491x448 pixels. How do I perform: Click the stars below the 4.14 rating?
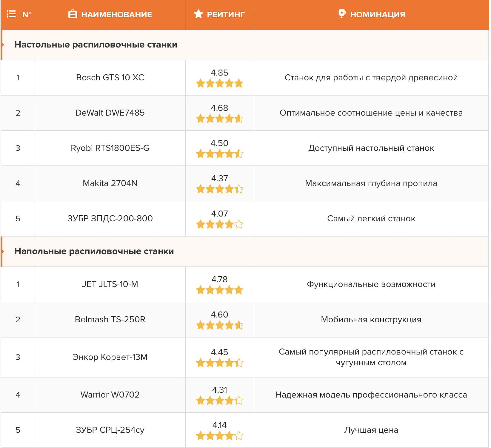(219, 436)
